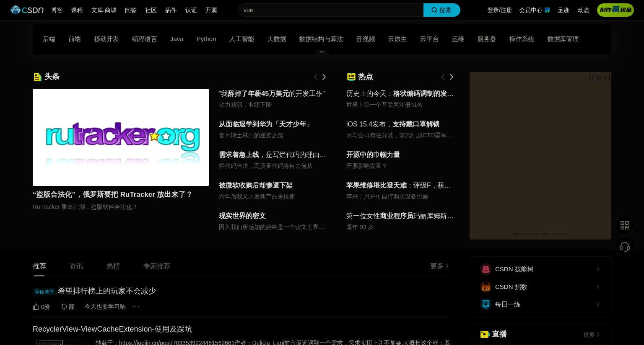Screen dimensions: 644x345
Task: Open the rutracker.org headline image
Action: click(x=121, y=137)
